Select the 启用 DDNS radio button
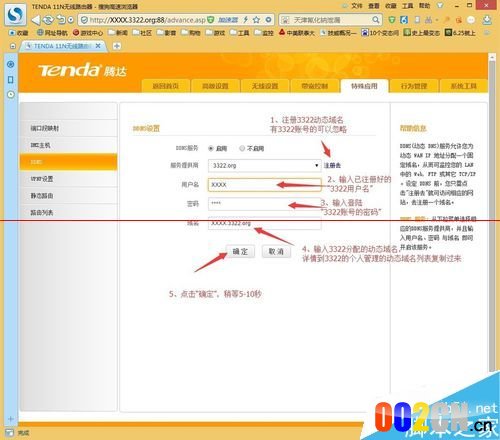The image size is (500, 440). pos(211,149)
